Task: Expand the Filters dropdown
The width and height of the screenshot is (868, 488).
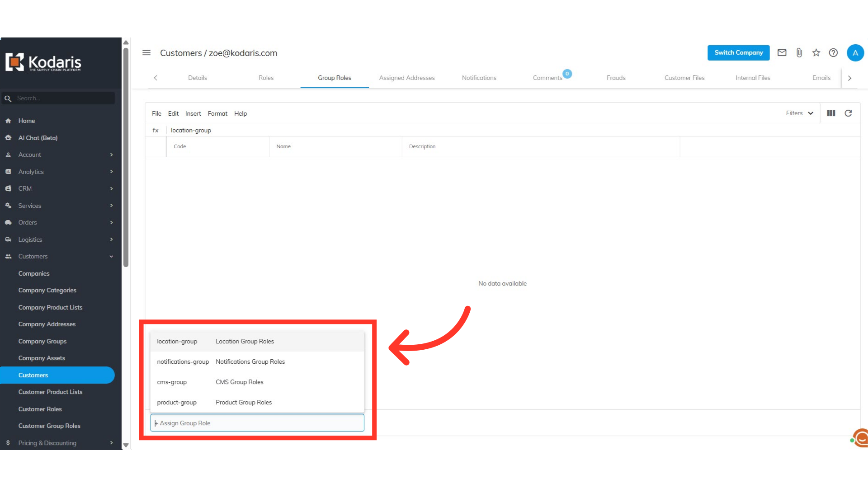Action: pos(799,113)
